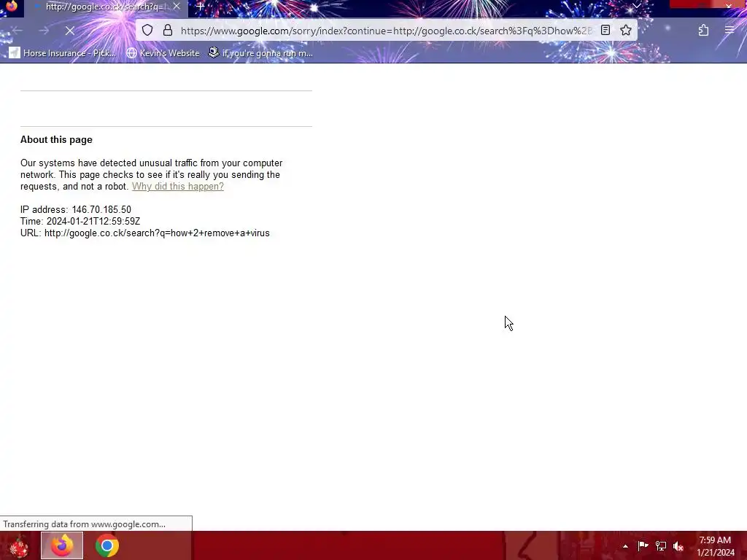
Task: Launch Google Chrome from the taskbar
Action: click(x=107, y=545)
